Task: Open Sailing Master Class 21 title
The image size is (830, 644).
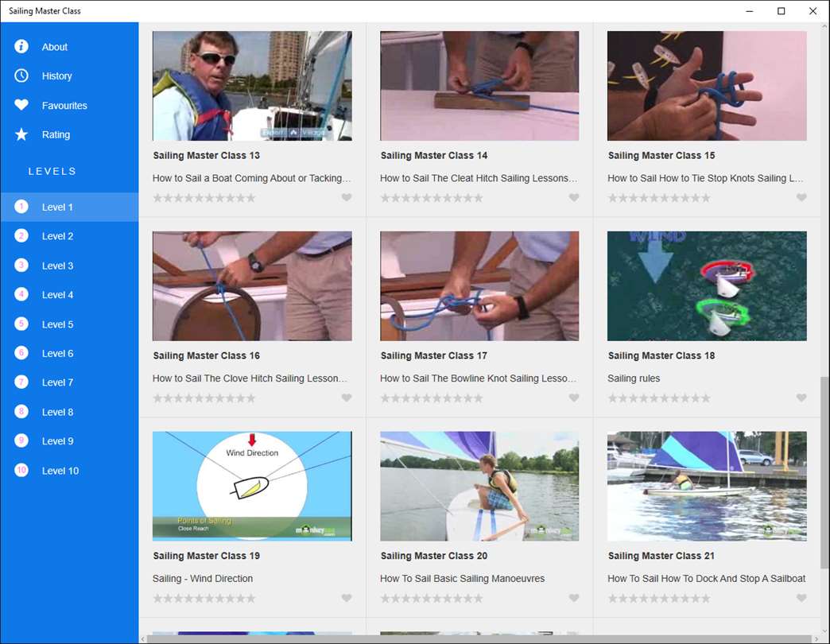Action: click(x=661, y=556)
